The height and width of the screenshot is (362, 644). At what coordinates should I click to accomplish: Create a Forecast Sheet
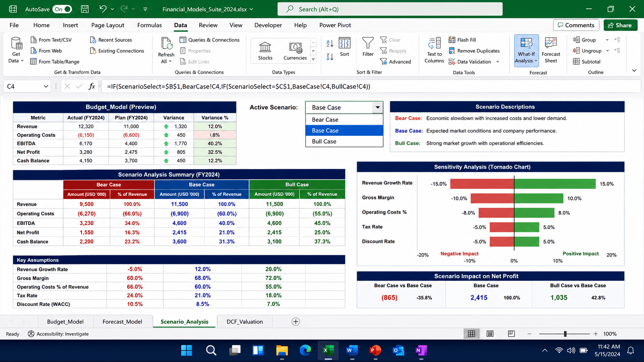551,50
